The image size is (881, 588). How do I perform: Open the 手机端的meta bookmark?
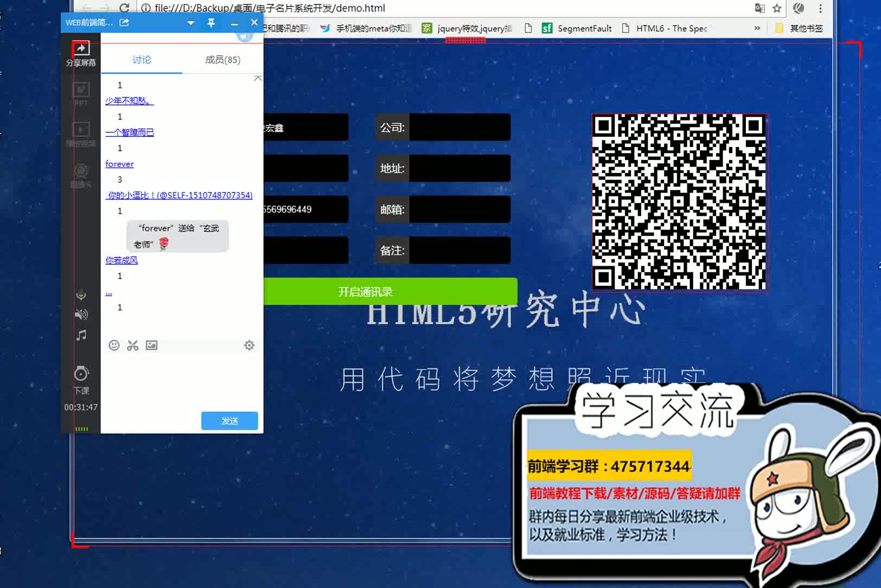(366, 28)
